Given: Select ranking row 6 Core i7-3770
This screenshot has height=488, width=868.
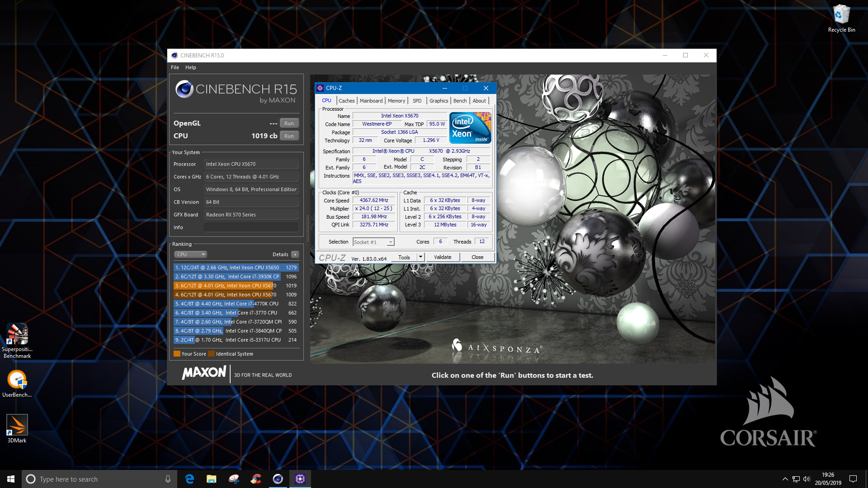Looking at the screenshot, I should [x=236, y=313].
